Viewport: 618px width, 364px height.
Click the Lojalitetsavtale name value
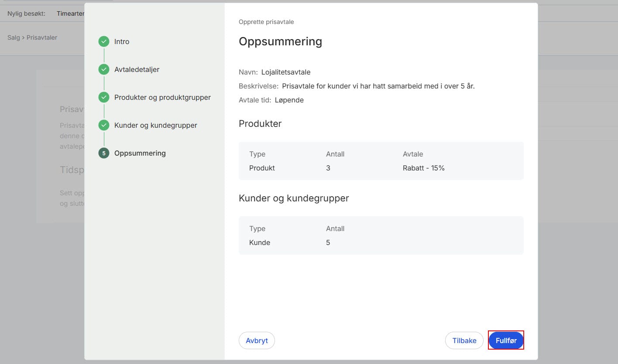click(x=286, y=72)
